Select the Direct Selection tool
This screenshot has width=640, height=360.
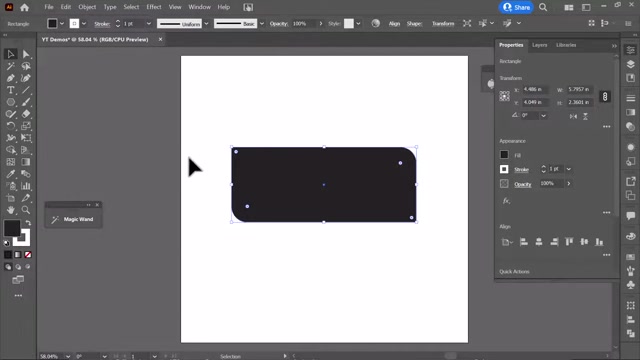(x=26, y=54)
